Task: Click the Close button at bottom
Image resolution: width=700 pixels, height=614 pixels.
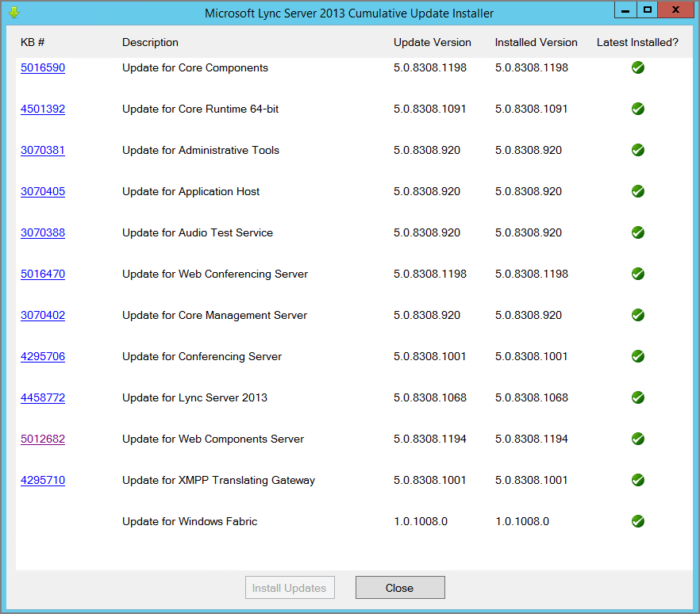Action: [x=400, y=588]
